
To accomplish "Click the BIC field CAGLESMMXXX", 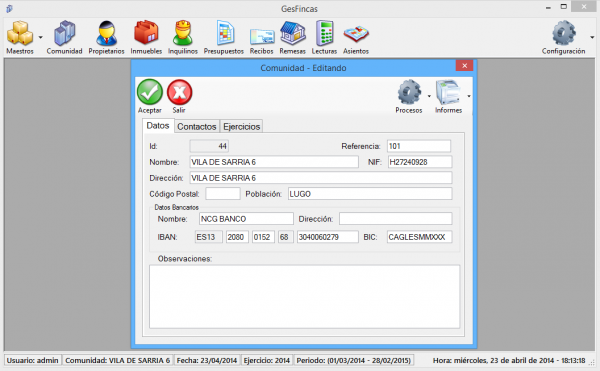I will point(419,237).
